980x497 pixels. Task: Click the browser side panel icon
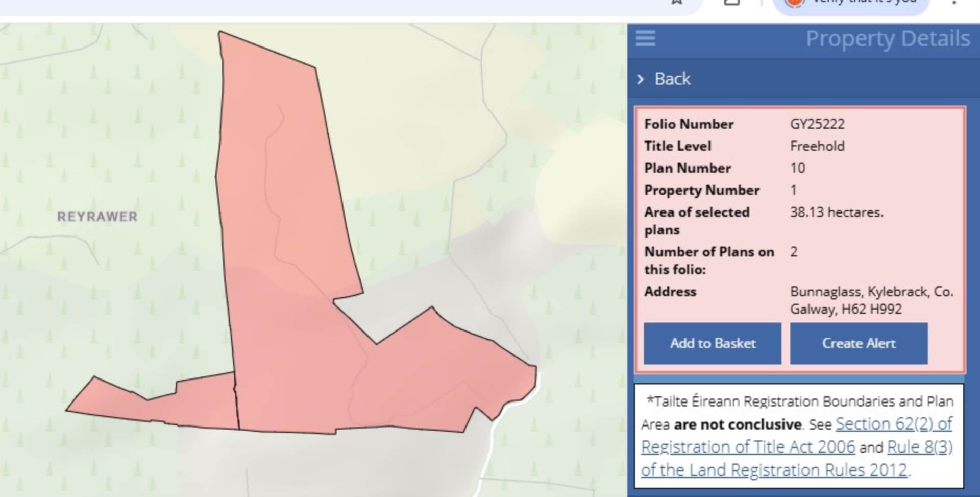732,2
